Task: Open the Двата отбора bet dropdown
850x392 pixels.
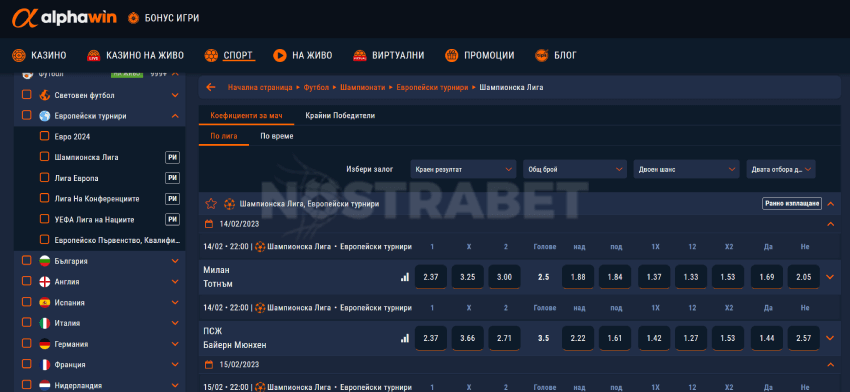Action: 781,169
